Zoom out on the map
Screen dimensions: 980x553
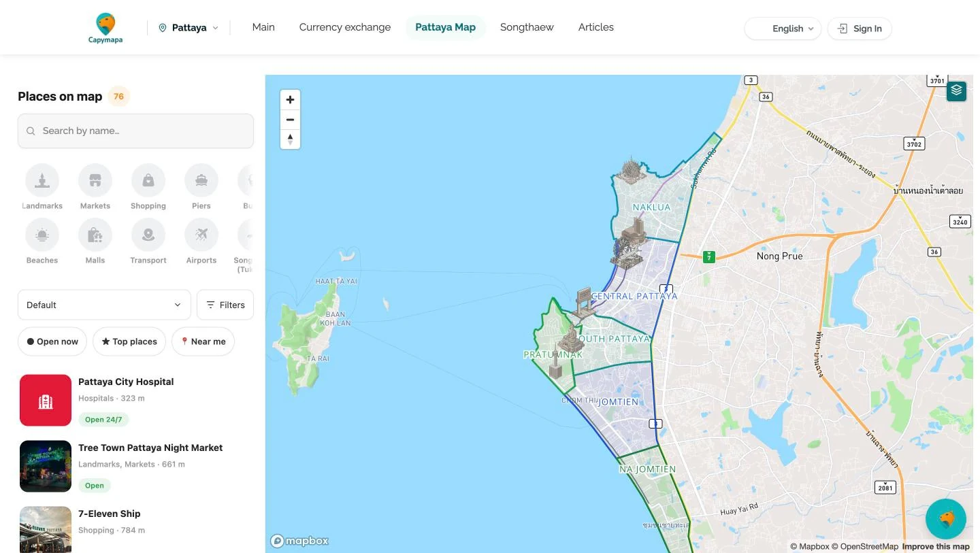[x=290, y=120]
